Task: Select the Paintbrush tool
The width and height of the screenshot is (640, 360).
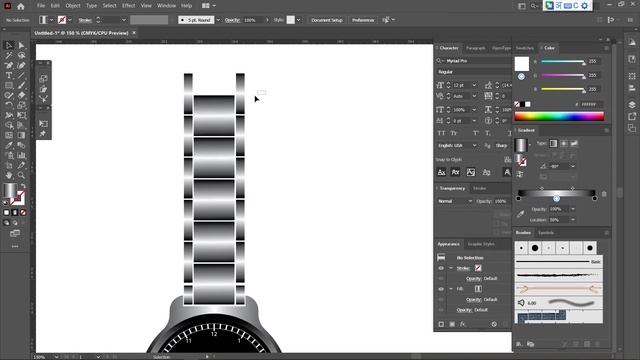Action: (21, 85)
